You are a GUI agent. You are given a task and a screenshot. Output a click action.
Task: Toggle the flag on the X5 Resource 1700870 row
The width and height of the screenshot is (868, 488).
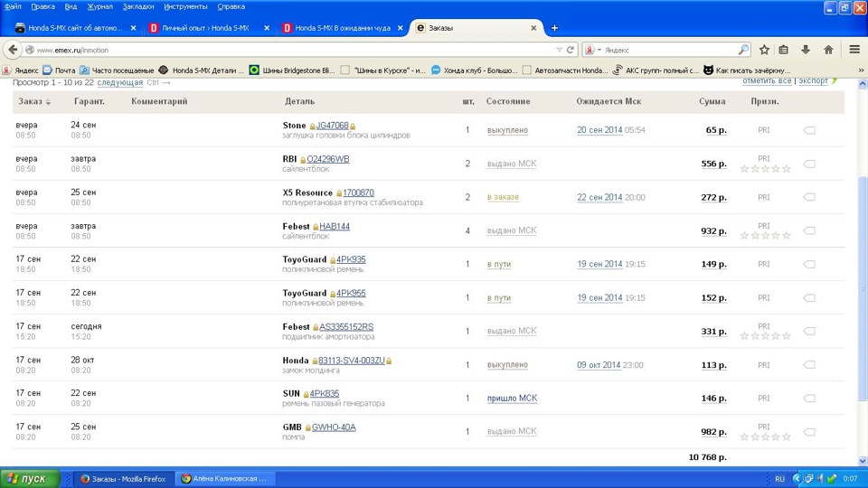[809, 198]
